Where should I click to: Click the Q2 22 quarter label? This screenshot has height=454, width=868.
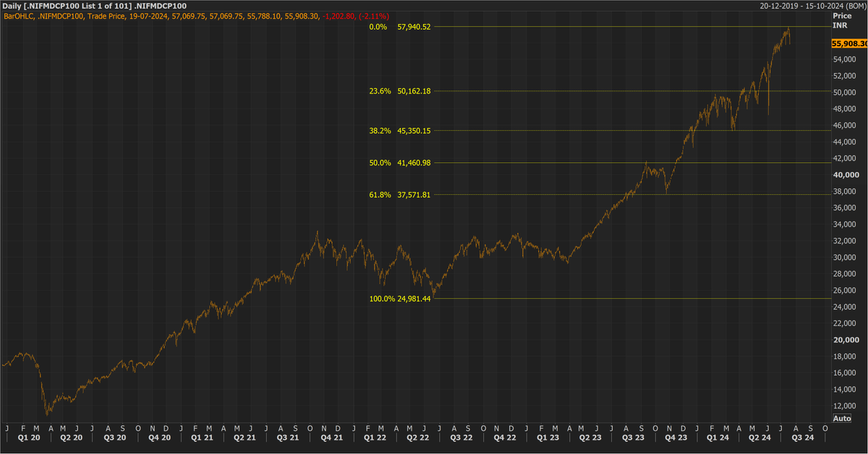click(418, 437)
